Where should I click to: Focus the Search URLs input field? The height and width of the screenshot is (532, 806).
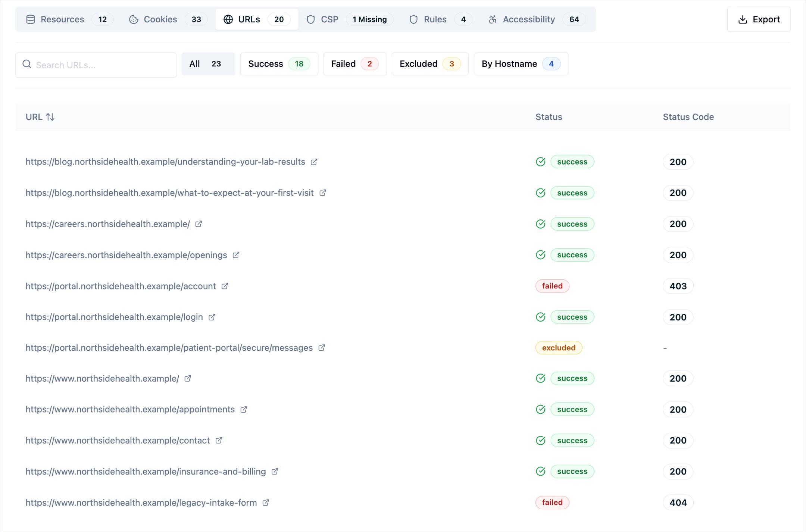click(96, 65)
